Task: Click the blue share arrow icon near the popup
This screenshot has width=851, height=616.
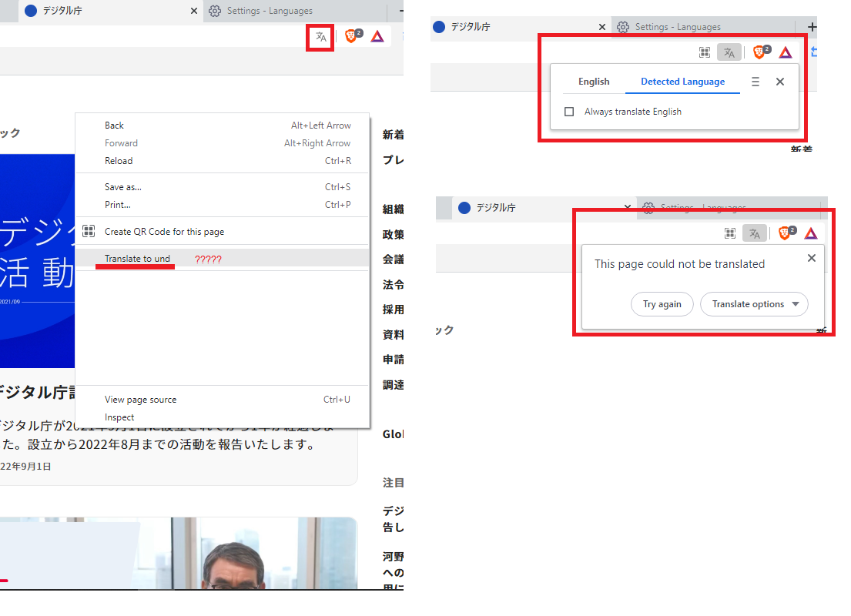Action: [x=815, y=52]
